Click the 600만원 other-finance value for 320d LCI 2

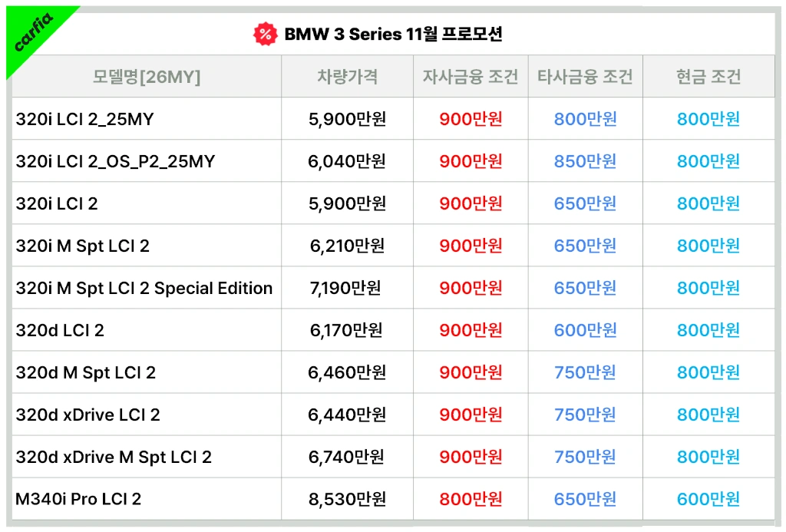pyautogui.click(x=585, y=330)
